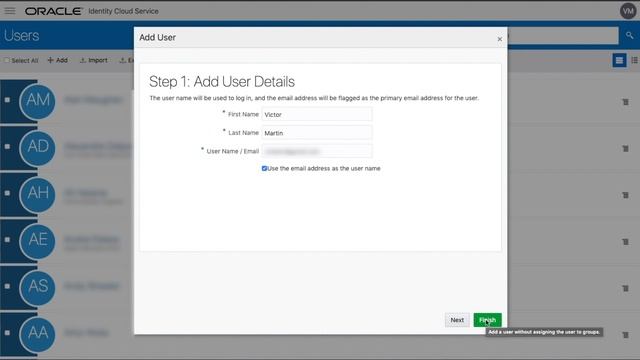Tick the checkbox for the AM user
Screen dimensions: 640x360
coord(7,100)
